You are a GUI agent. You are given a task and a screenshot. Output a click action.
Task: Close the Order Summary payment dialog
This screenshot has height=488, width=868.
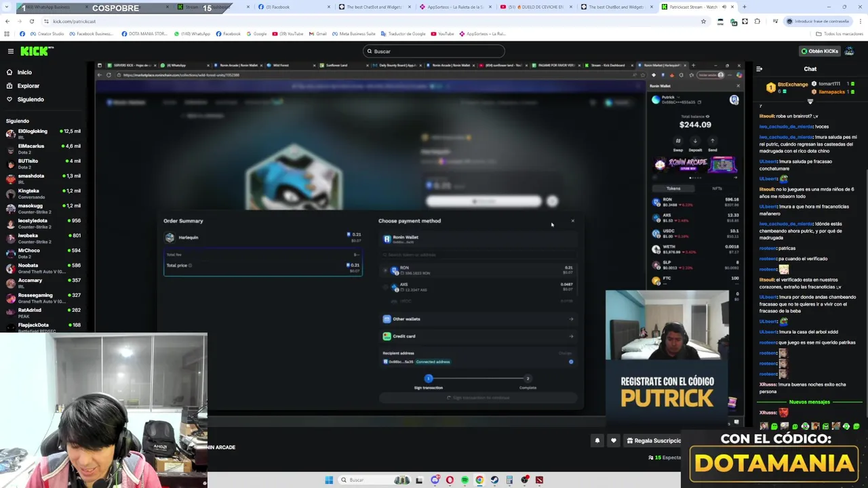572,221
